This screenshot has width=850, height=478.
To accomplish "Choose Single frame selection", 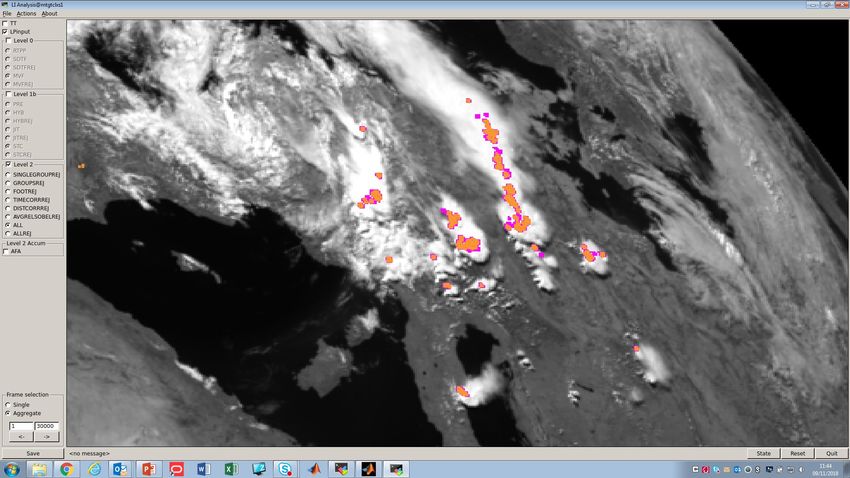I will (x=8, y=405).
